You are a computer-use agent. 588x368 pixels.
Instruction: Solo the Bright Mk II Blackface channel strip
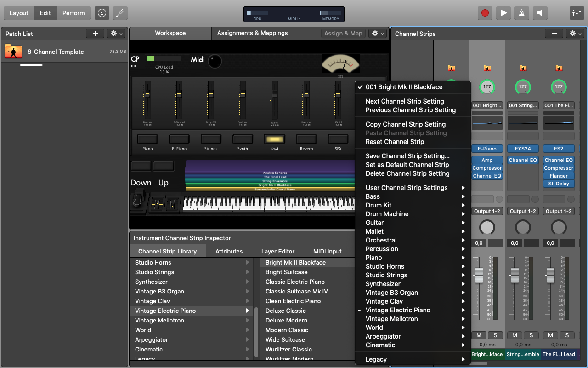point(495,335)
